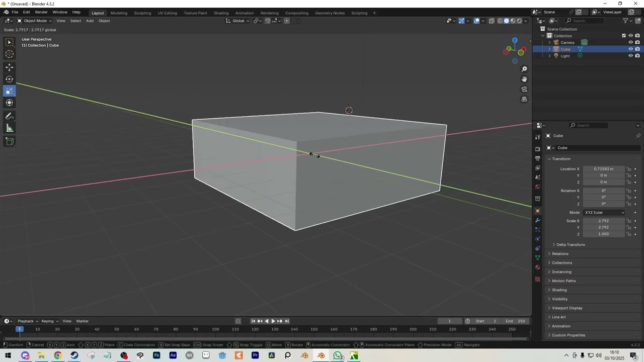Hide the Light object in outliner
Screen dimensions: 644x362
(x=630, y=56)
